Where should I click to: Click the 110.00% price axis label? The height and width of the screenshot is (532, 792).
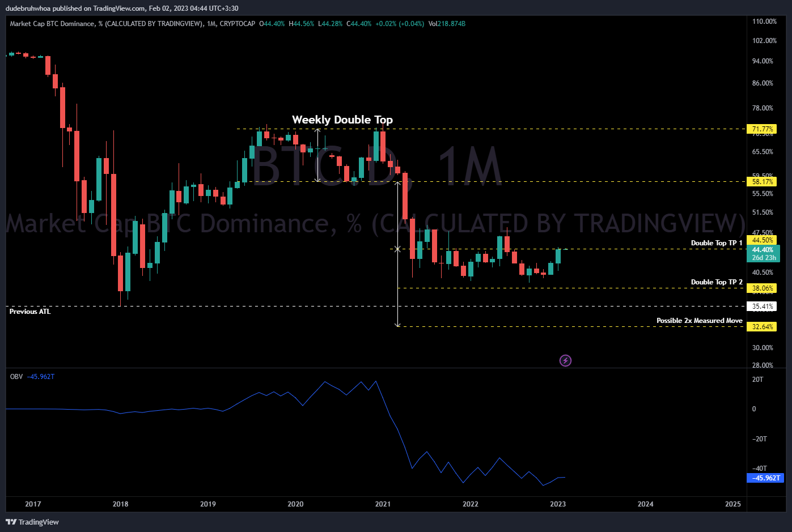pyautogui.click(x=764, y=22)
